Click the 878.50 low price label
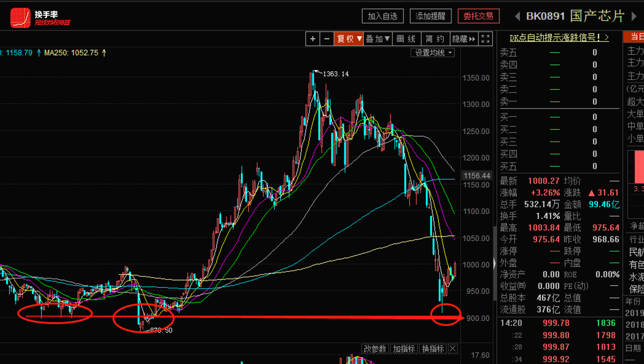The image size is (644, 364). point(160,330)
